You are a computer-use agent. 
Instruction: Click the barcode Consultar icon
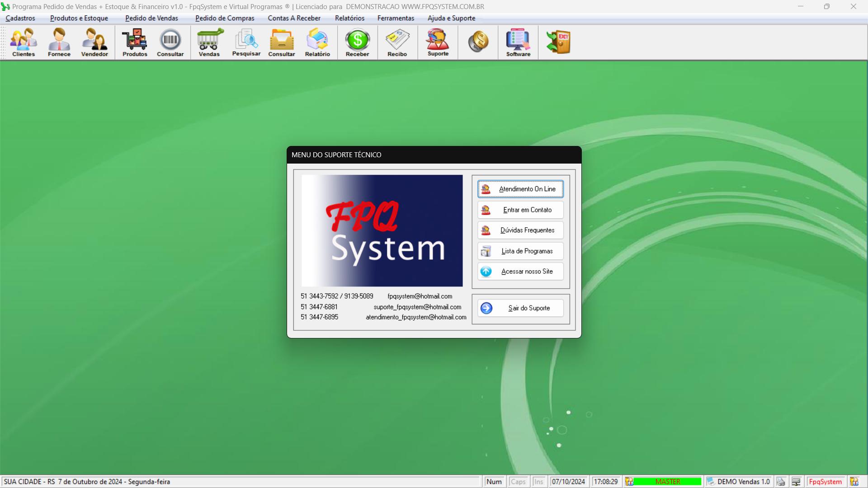coord(170,42)
